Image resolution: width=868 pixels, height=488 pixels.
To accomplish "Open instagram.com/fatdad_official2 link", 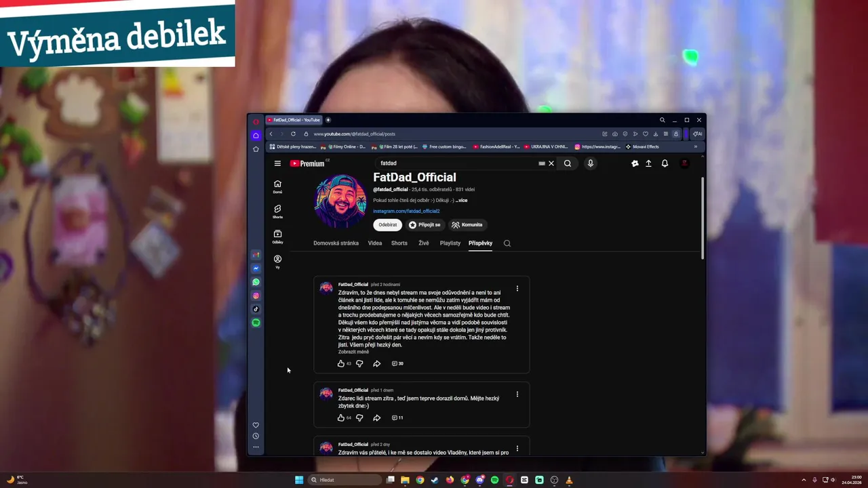I will [x=406, y=211].
